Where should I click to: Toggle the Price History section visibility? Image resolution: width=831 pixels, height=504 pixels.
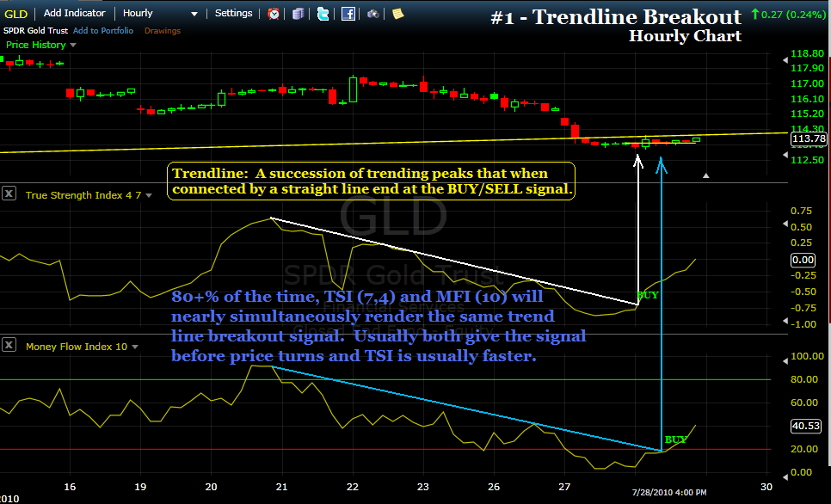(x=40, y=45)
